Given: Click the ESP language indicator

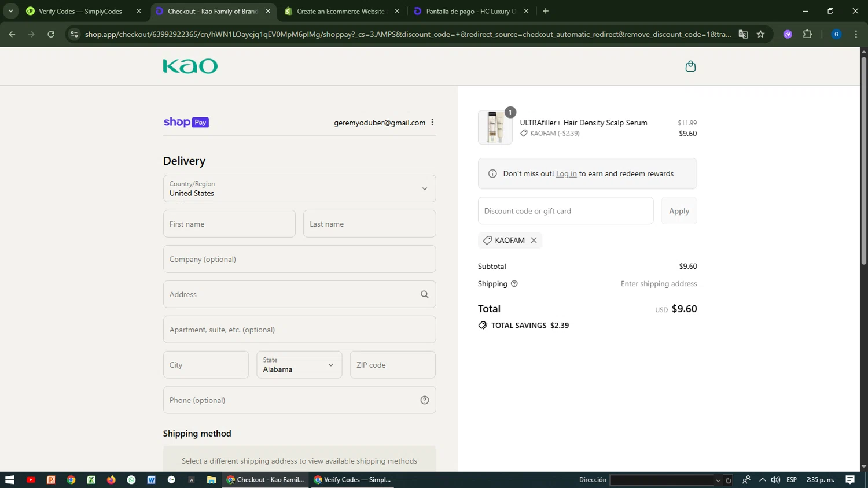Looking at the screenshot, I should coord(792,480).
